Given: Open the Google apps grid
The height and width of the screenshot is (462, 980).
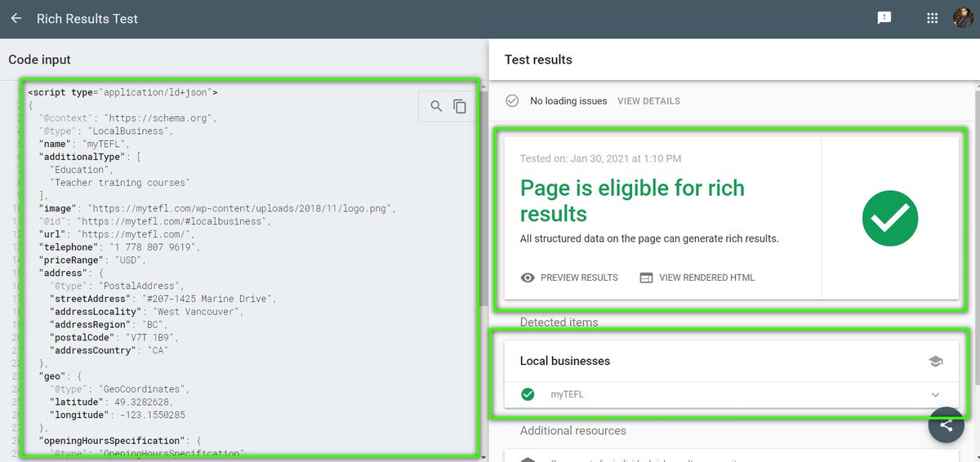Looking at the screenshot, I should (933, 18).
